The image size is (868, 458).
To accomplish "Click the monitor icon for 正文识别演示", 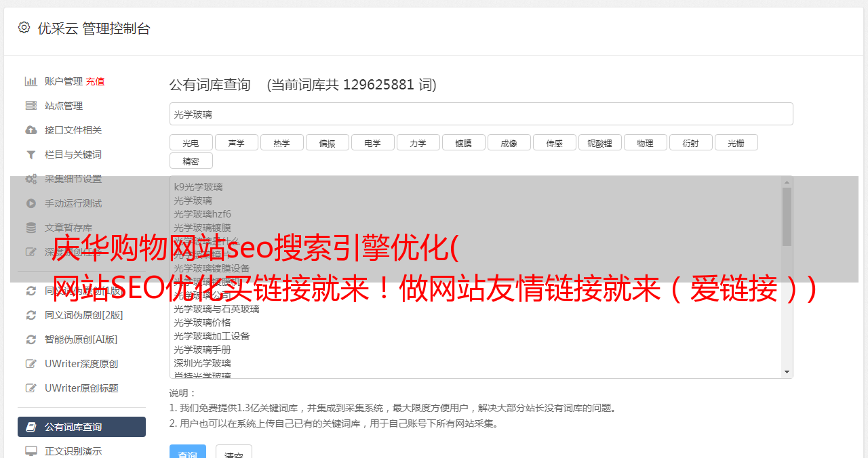I will [x=31, y=451].
